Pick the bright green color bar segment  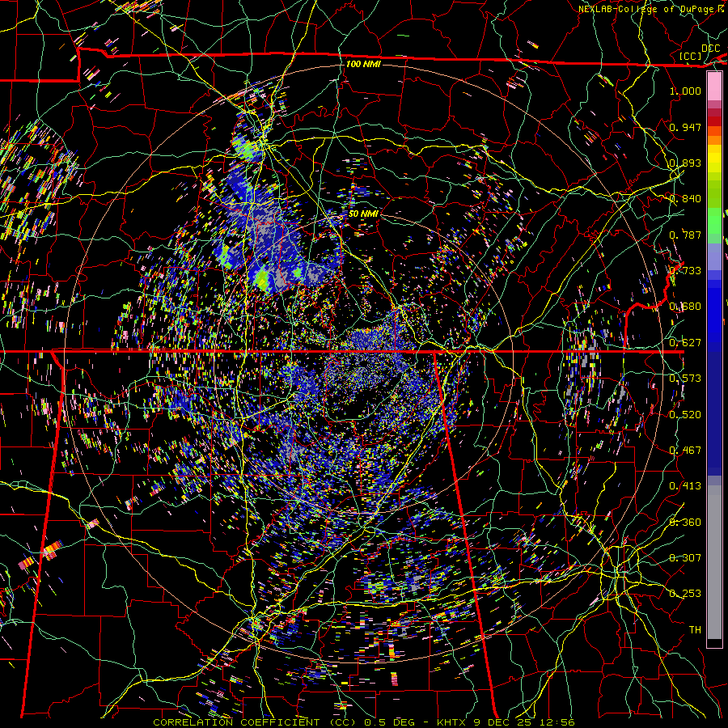point(714,221)
